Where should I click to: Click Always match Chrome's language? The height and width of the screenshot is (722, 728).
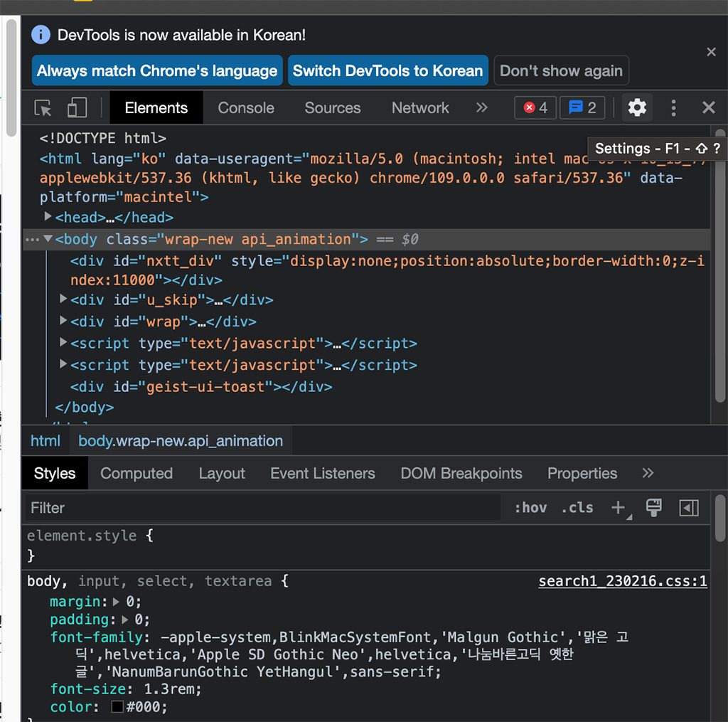(x=157, y=70)
